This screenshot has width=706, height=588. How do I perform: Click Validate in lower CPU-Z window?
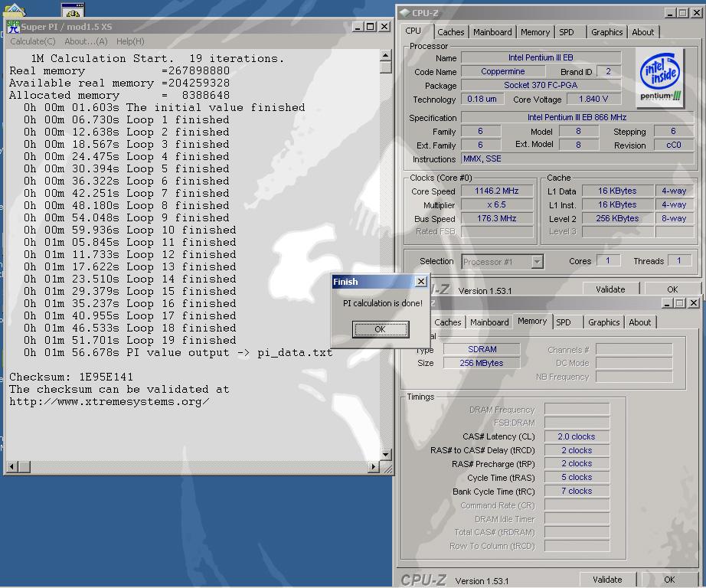[x=607, y=580]
